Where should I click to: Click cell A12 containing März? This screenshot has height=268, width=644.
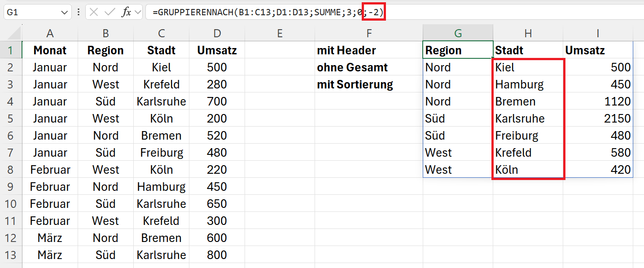click(x=50, y=238)
